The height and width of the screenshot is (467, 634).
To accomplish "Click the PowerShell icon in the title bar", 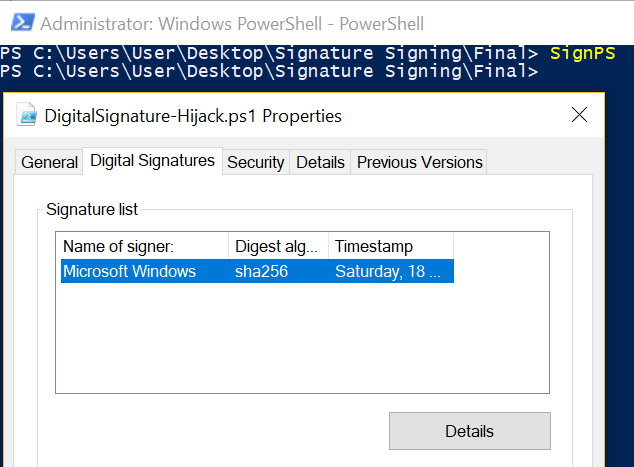I will click(x=23, y=23).
